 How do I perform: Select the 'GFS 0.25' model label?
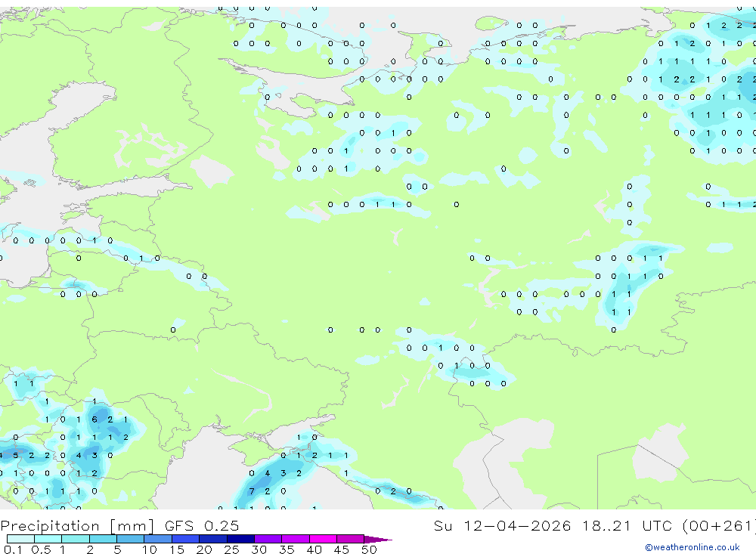(x=202, y=526)
